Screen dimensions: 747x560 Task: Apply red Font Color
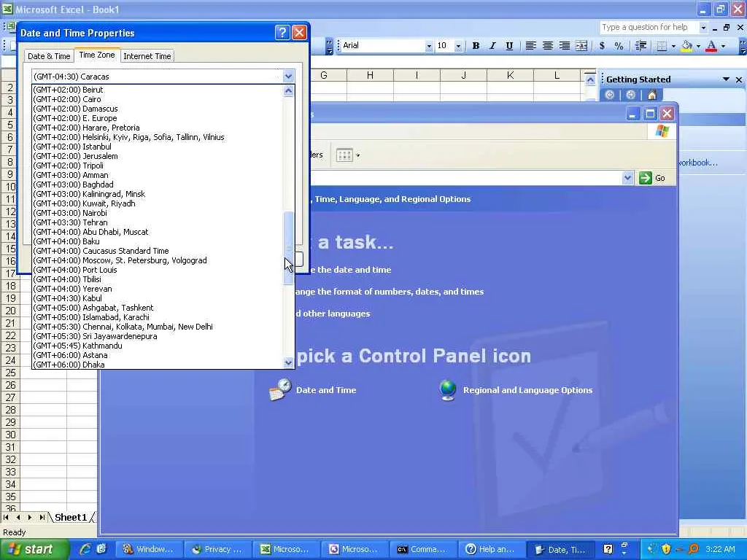[x=711, y=46]
